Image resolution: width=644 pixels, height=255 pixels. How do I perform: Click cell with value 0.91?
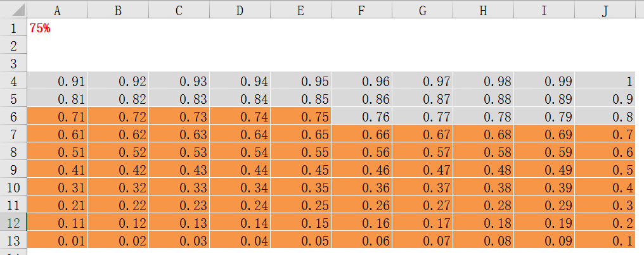click(x=57, y=81)
